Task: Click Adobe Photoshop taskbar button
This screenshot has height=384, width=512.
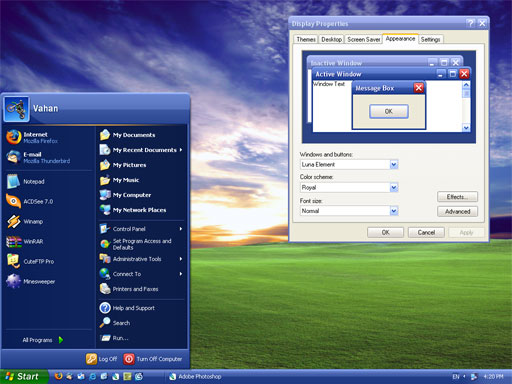Action: click(x=195, y=377)
